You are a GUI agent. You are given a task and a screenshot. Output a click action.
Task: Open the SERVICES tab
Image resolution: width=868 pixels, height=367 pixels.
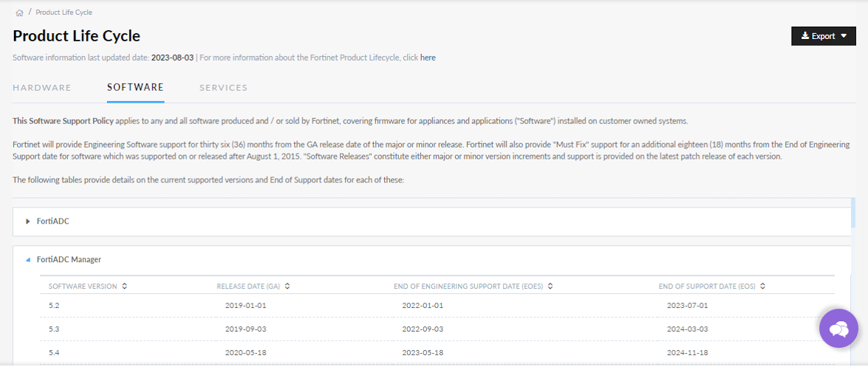point(224,87)
